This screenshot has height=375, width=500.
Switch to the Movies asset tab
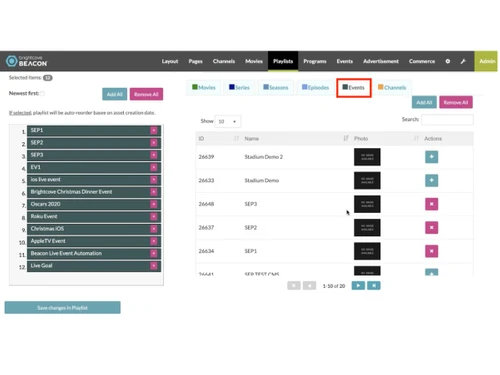[204, 88]
